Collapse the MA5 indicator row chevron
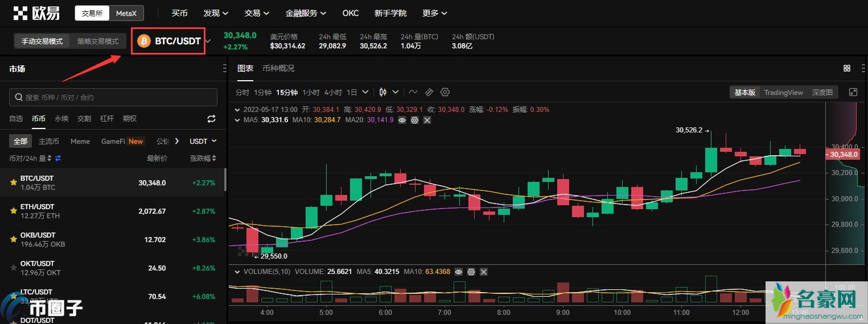 pos(238,120)
